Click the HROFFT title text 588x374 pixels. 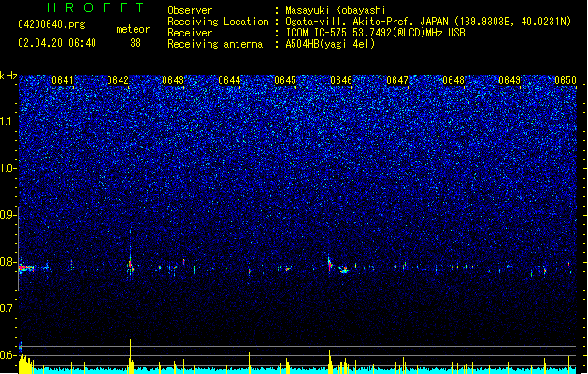pos(96,7)
